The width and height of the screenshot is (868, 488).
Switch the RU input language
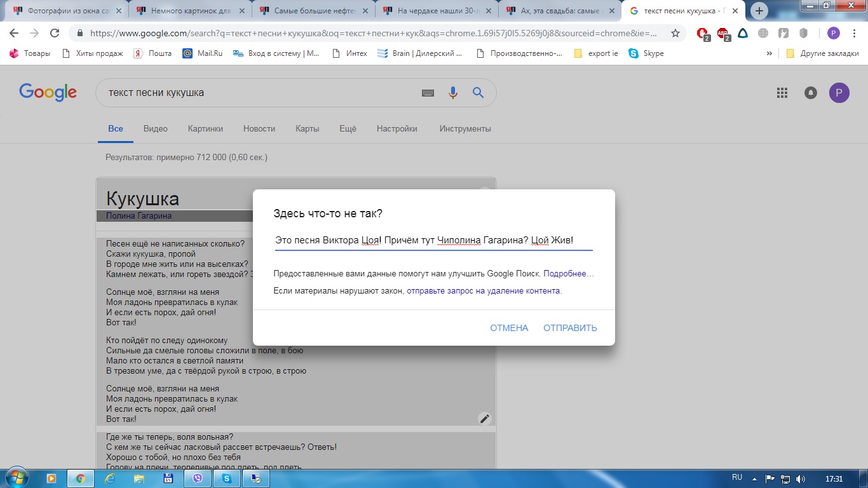click(737, 477)
